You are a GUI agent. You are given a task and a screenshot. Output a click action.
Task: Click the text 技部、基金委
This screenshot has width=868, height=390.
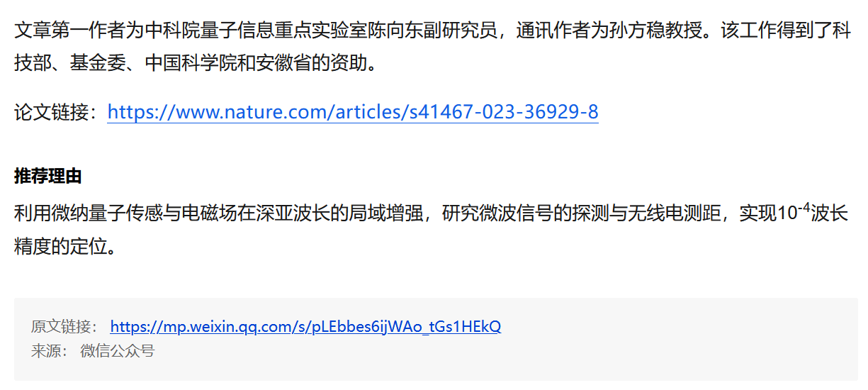(x=69, y=64)
